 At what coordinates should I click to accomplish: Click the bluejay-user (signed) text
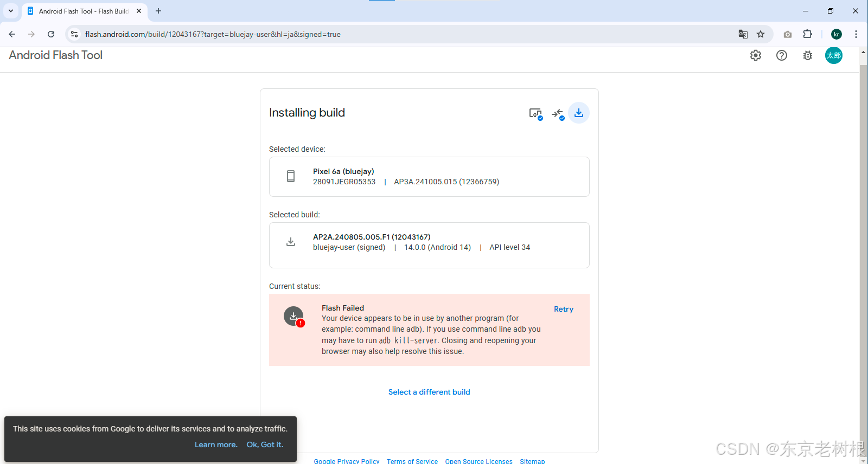pyautogui.click(x=349, y=247)
